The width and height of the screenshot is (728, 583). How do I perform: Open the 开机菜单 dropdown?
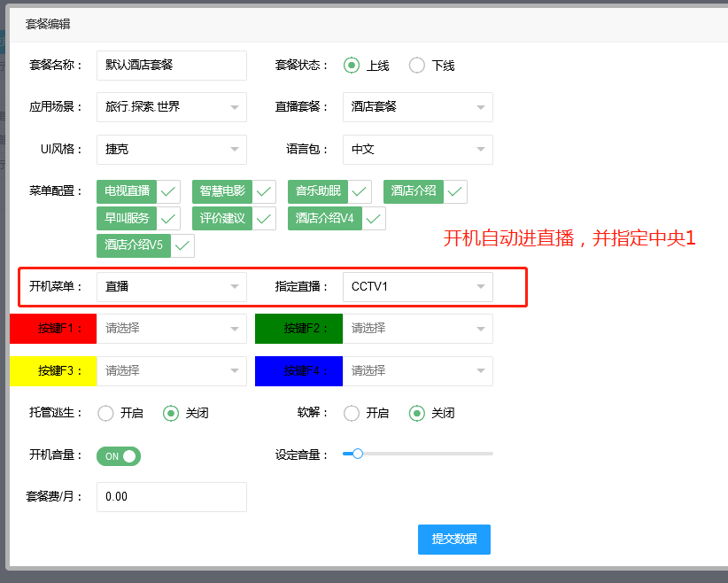[x=171, y=286]
